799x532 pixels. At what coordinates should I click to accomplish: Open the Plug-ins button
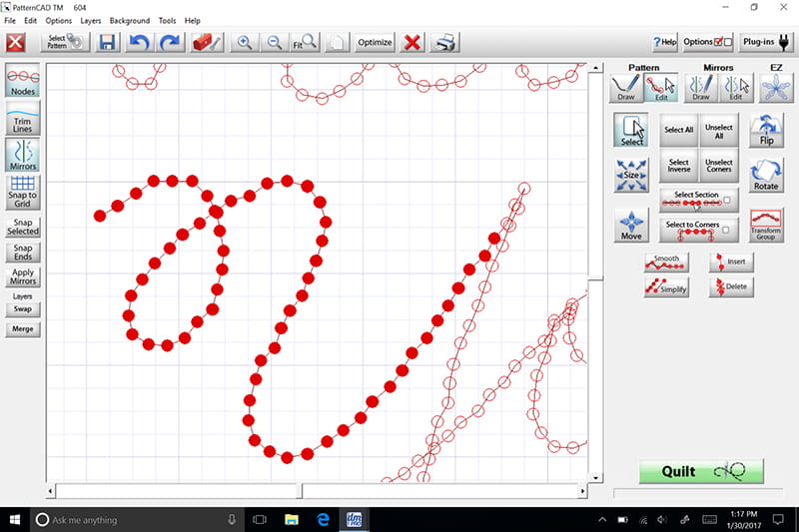tap(767, 42)
